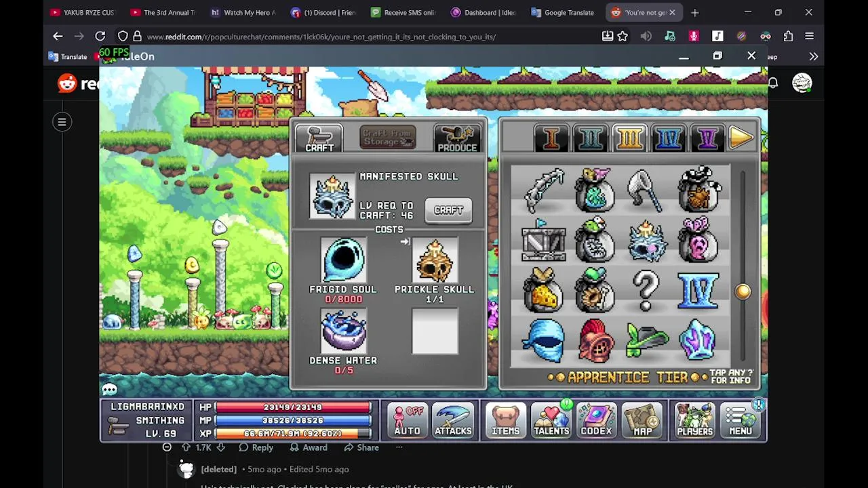Click the browser address bar URL
868x488 pixels.
coord(321,37)
